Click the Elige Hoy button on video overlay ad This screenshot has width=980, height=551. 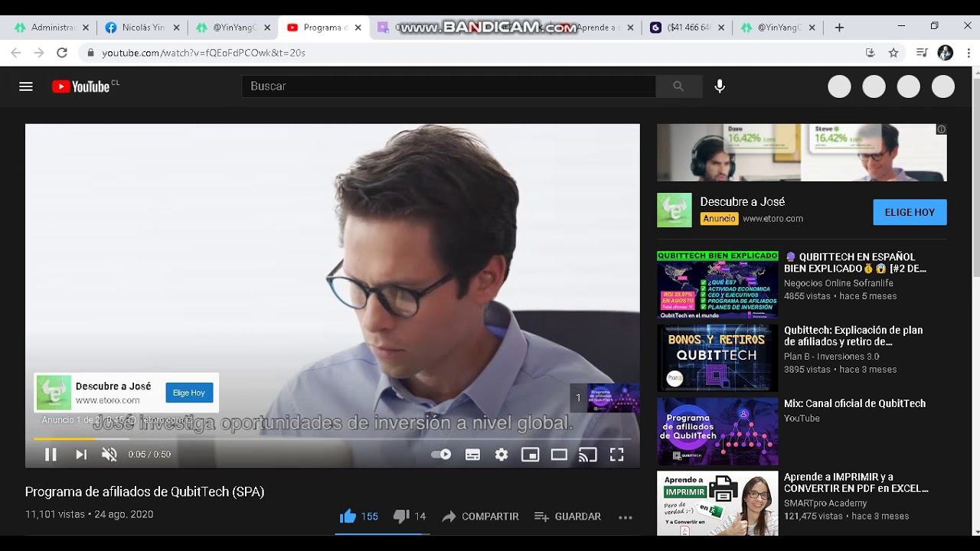(189, 393)
